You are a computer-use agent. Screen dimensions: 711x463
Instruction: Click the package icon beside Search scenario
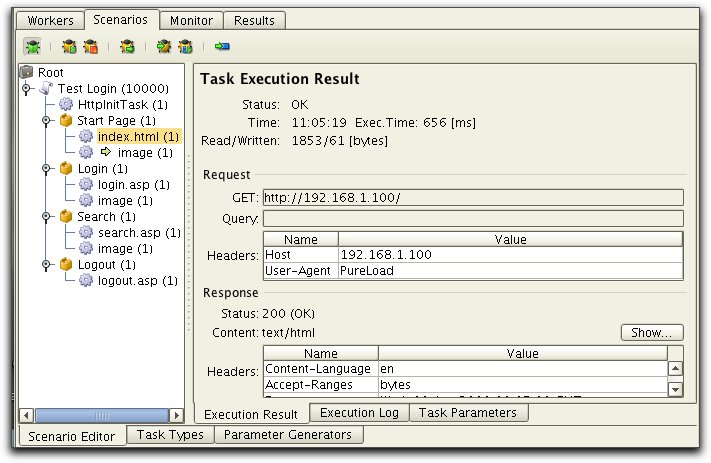66,217
